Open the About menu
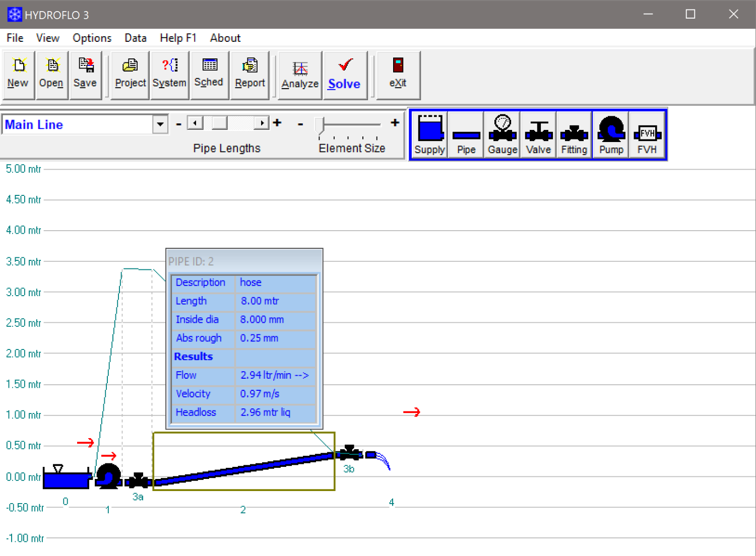The height and width of the screenshot is (556, 756). [x=225, y=38]
